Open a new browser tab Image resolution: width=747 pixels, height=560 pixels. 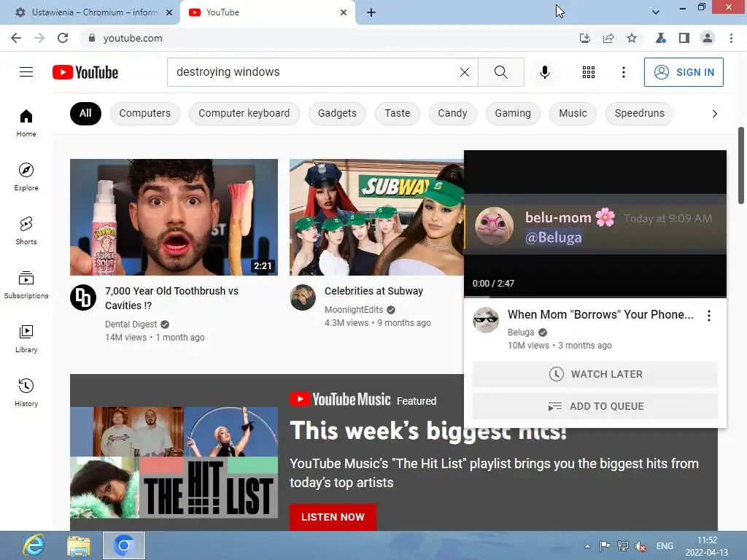(371, 12)
